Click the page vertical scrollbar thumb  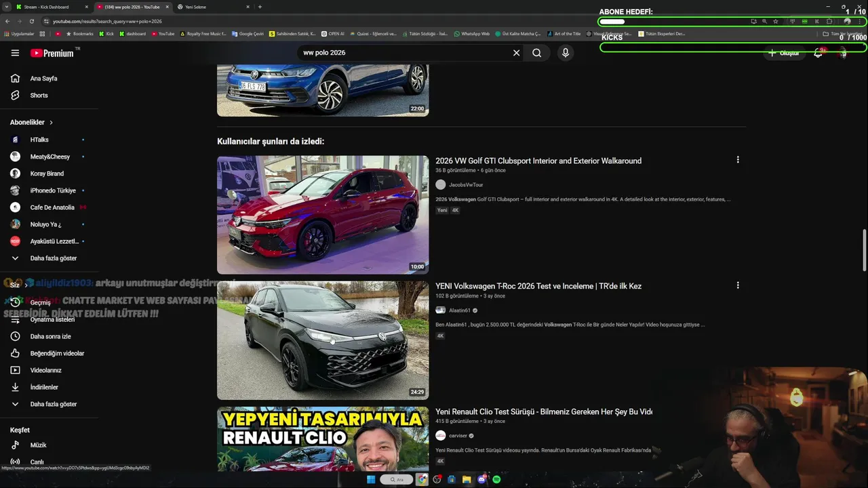coord(864,249)
